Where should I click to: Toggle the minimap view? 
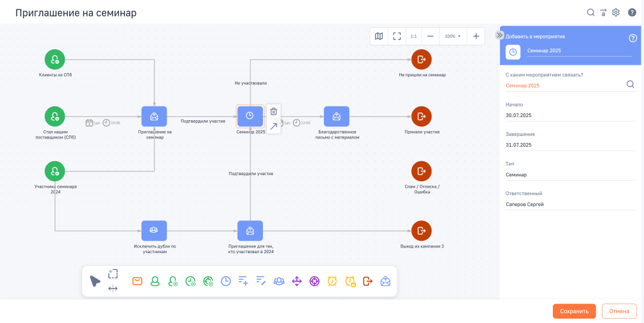tap(379, 36)
